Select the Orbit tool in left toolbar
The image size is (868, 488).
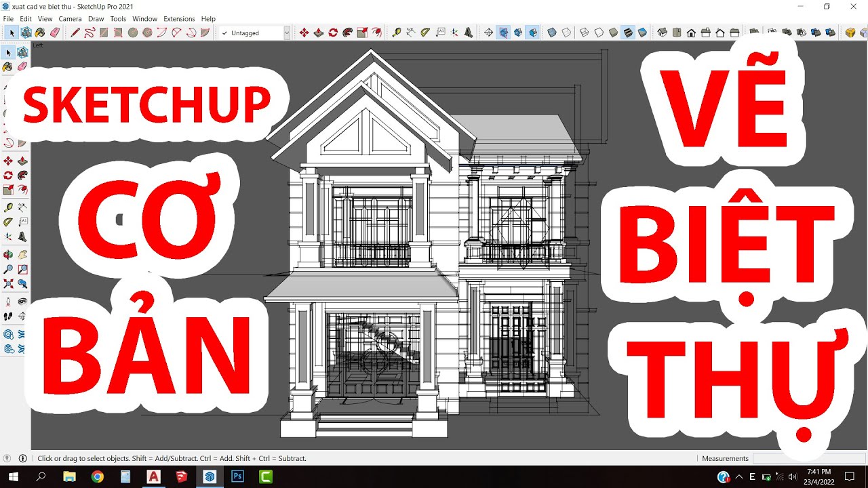(8, 255)
